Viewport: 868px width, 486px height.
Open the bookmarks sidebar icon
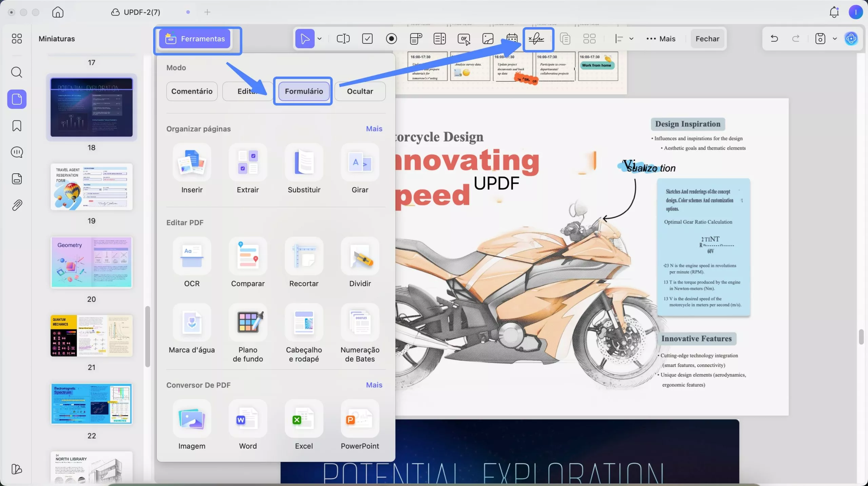(x=17, y=126)
